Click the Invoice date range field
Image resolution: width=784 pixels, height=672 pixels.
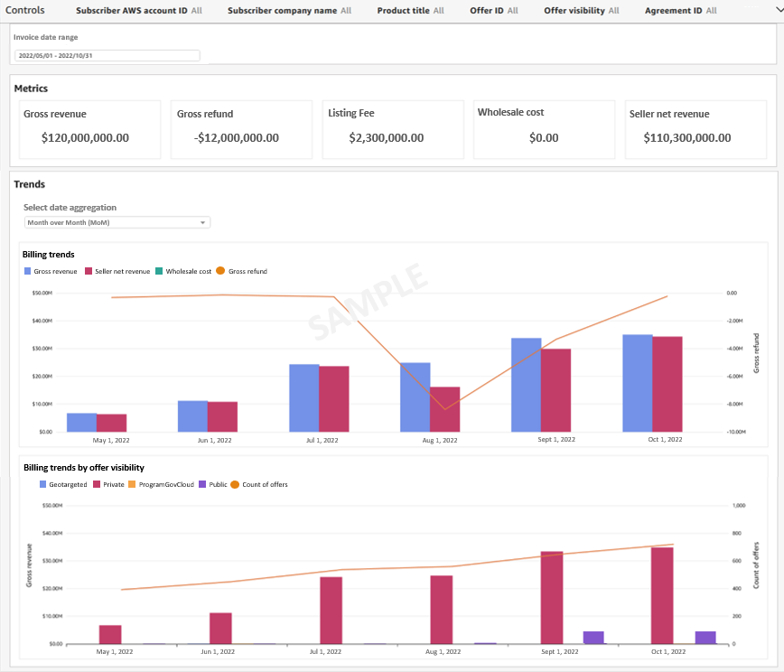pos(106,54)
